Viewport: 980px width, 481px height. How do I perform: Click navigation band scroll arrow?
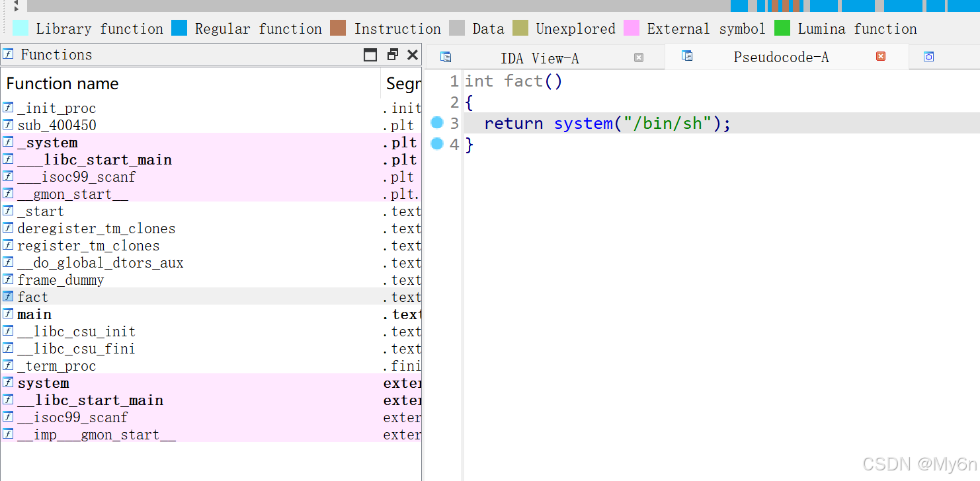[x=17, y=7]
